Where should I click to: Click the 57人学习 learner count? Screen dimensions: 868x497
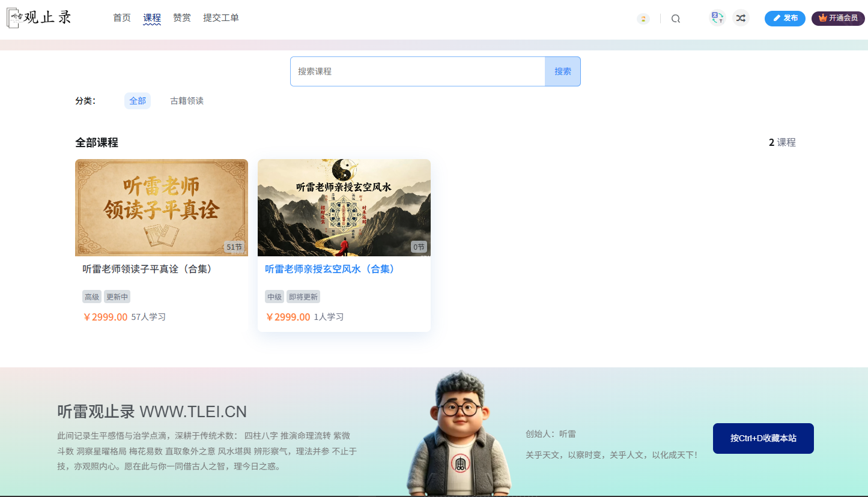click(x=148, y=317)
